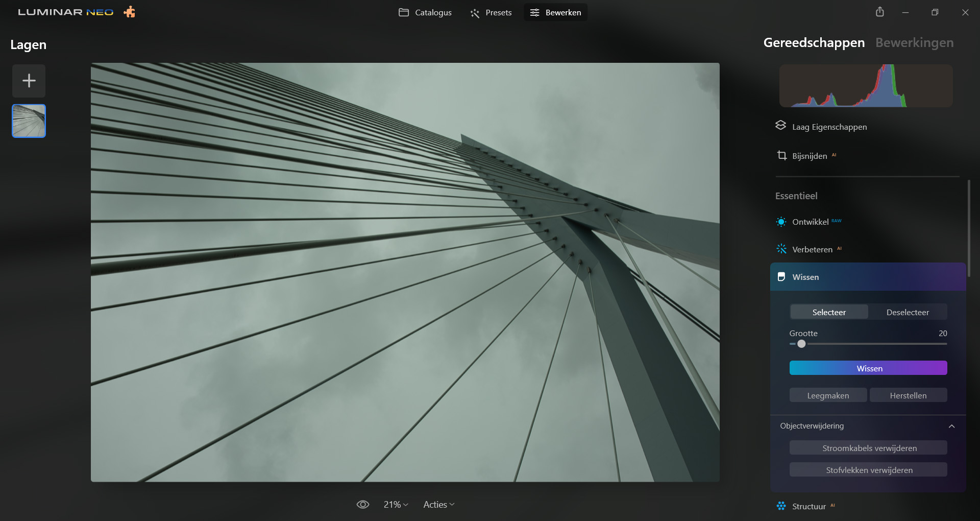Click the tools panel scrollbar
Screen dimensions: 980x521
[969, 228]
